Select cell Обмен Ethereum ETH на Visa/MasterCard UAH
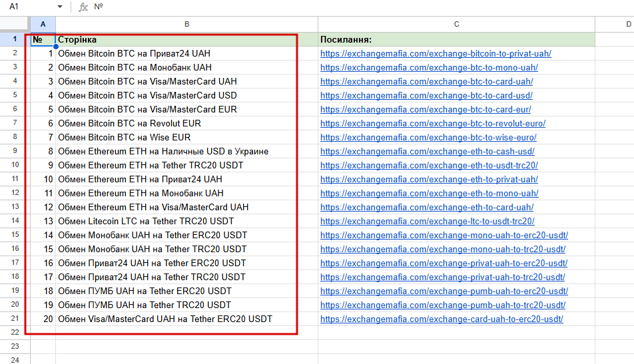Image resolution: width=634 pixels, height=364 pixels. pyautogui.click(x=186, y=207)
